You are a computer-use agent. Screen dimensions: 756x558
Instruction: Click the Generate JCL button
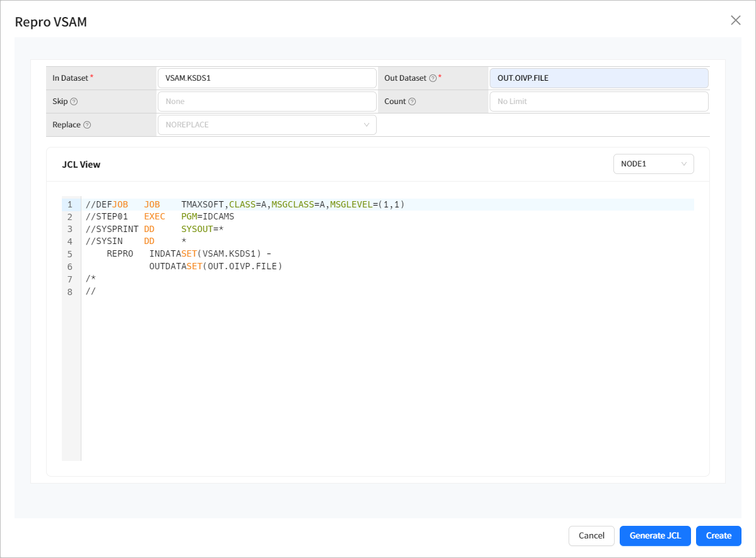click(x=655, y=536)
